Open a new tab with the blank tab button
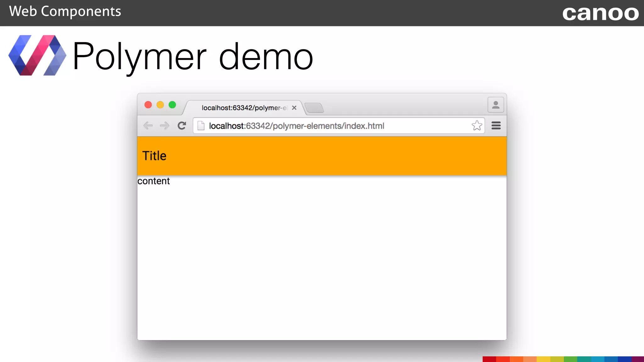The height and width of the screenshot is (362, 644). pyautogui.click(x=314, y=108)
